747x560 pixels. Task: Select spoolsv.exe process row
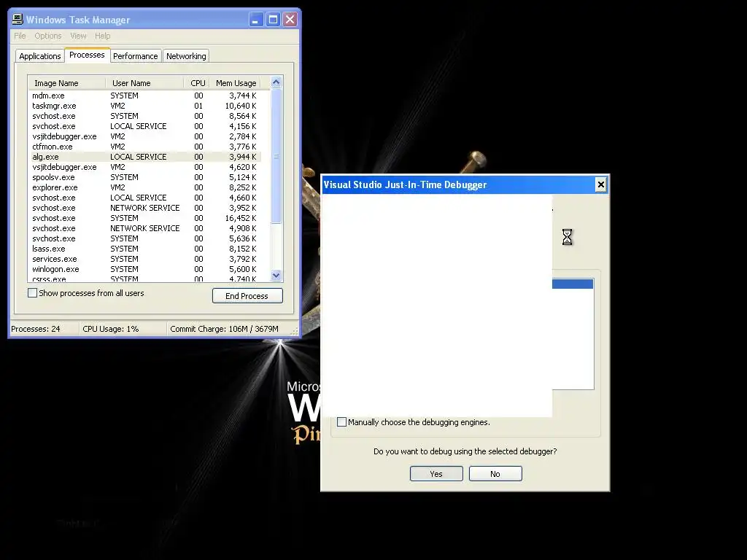[x=145, y=177]
